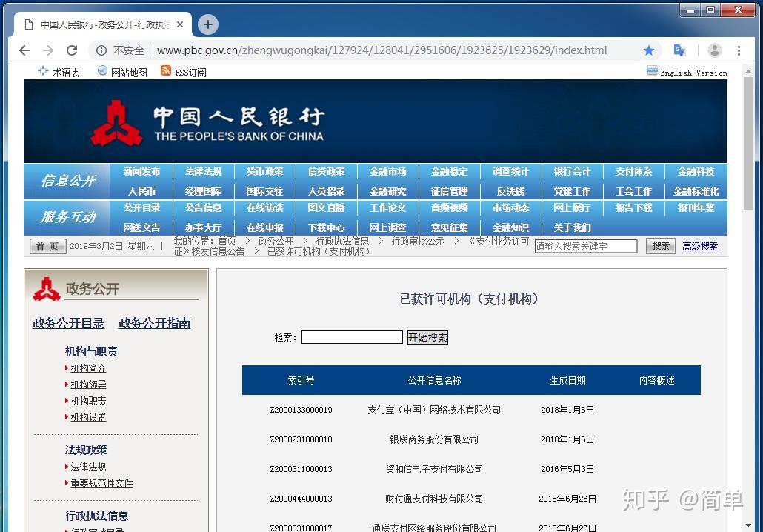Open the user profile avatar icon
This screenshot has width=763, height=532.
714,50
